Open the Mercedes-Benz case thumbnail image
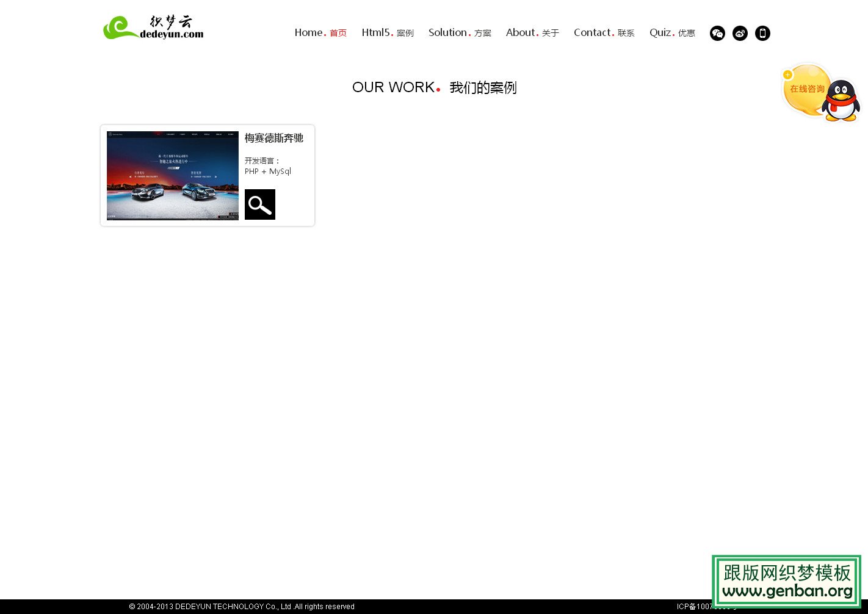The image size is (868, 614). click(173, 175)
